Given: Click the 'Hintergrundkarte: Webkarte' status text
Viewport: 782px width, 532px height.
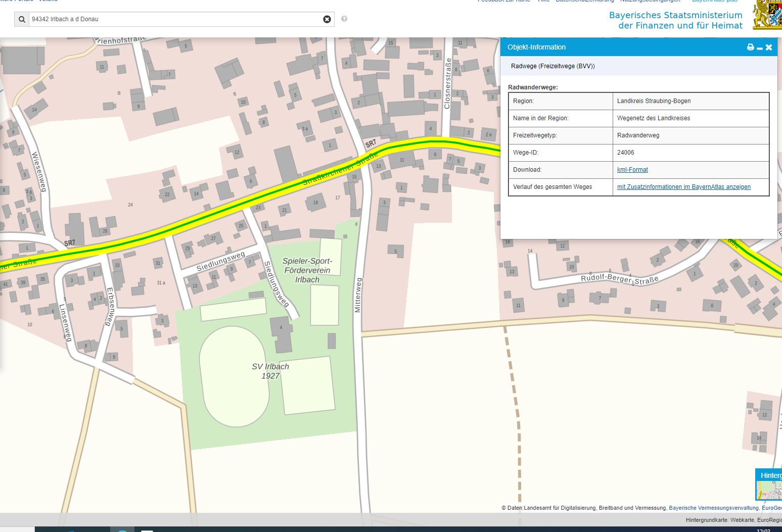Looking at the screenshot, I should pos(720,520).
